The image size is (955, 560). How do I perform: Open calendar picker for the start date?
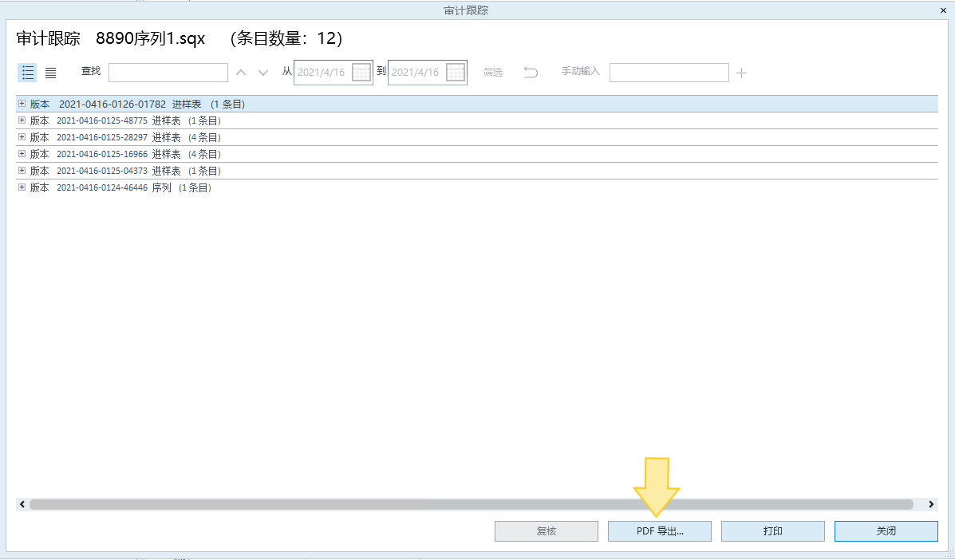pyautogui.click(x=361, y=73)
